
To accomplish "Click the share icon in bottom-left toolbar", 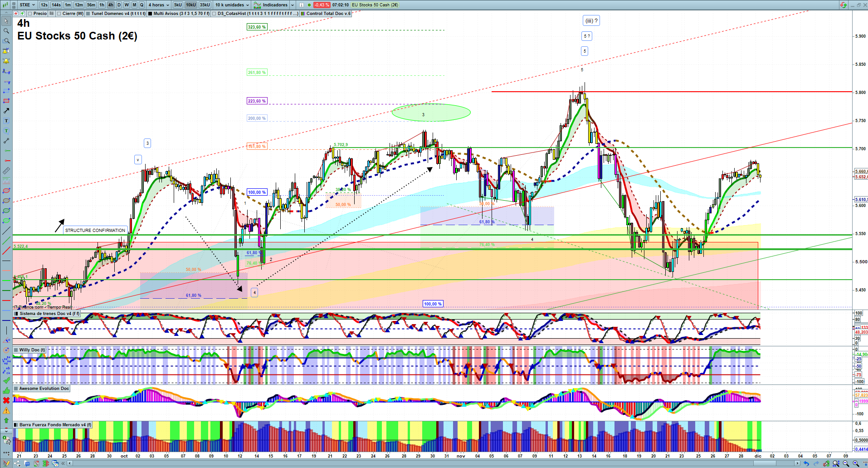I will coord(17,463).
